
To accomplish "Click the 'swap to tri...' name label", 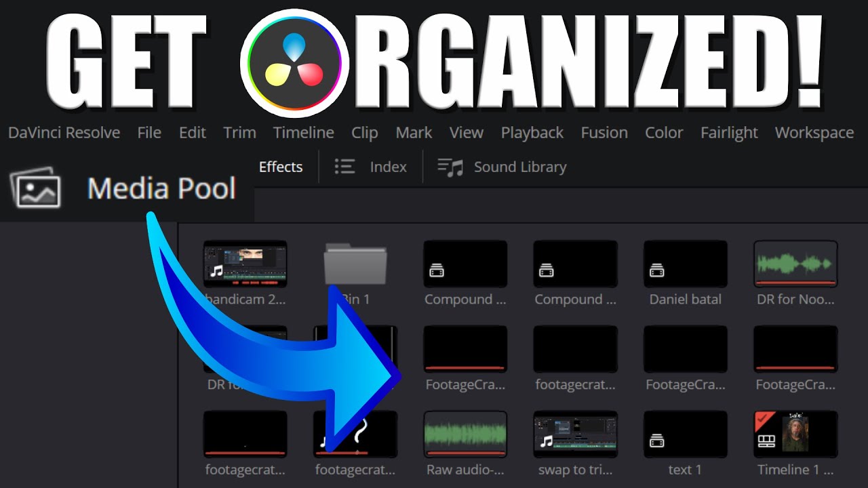I will pos(576,469).
